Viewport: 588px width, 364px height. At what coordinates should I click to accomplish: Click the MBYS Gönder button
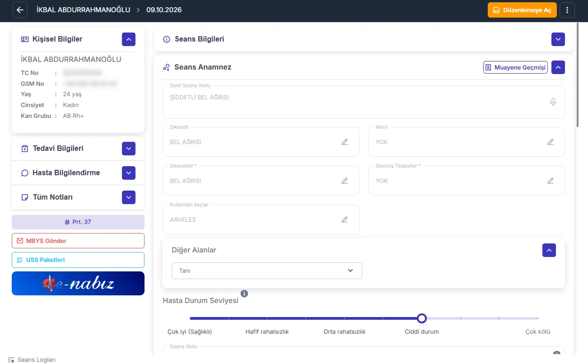(78, 241)
